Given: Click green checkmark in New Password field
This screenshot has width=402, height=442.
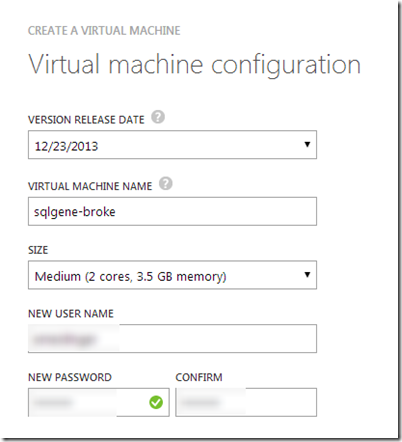Looking at the screenshot, I should [x=156, y=402].
